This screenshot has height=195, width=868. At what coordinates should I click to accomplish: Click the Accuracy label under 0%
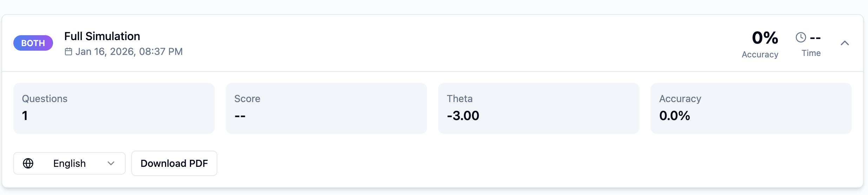tap(760, 55)
